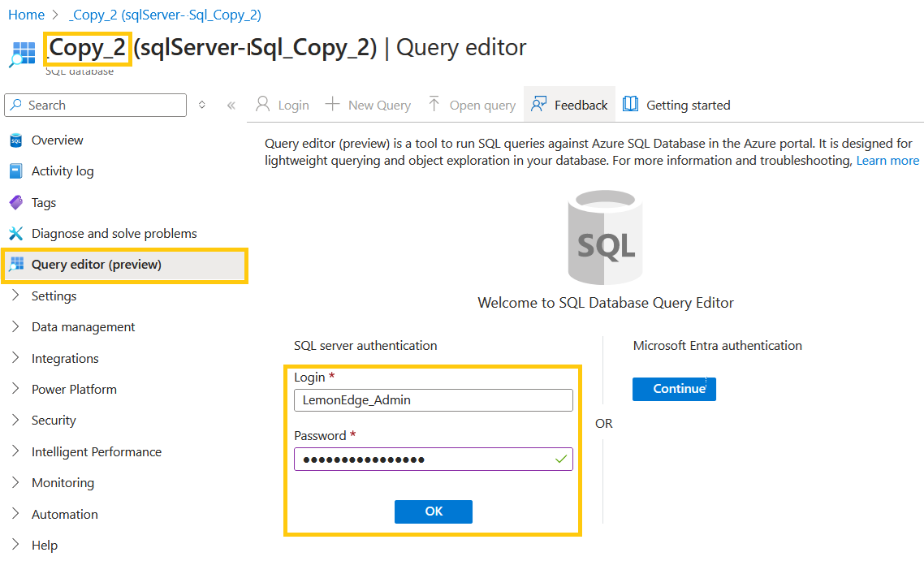The image size is (924, 561).
Task: Expand the Integrations section
Action: tap(16, 358)
